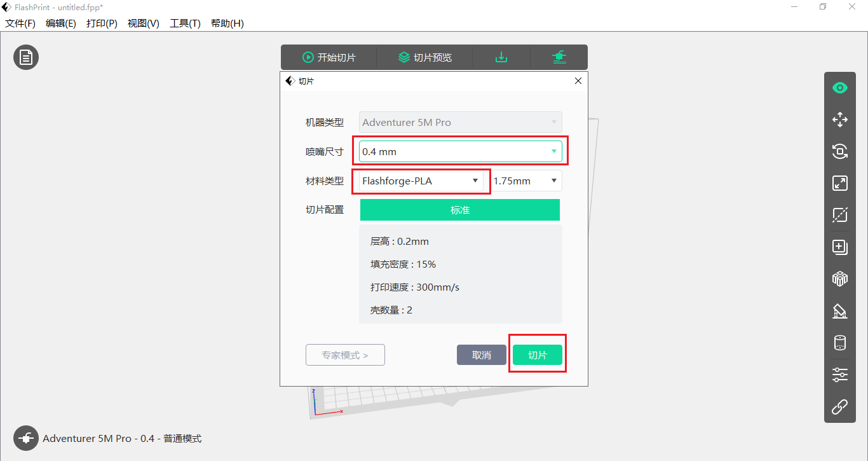This screenshot has height=461, width=868.
Task: Click 切片预览 slice preview button
Action: point(425,57)
